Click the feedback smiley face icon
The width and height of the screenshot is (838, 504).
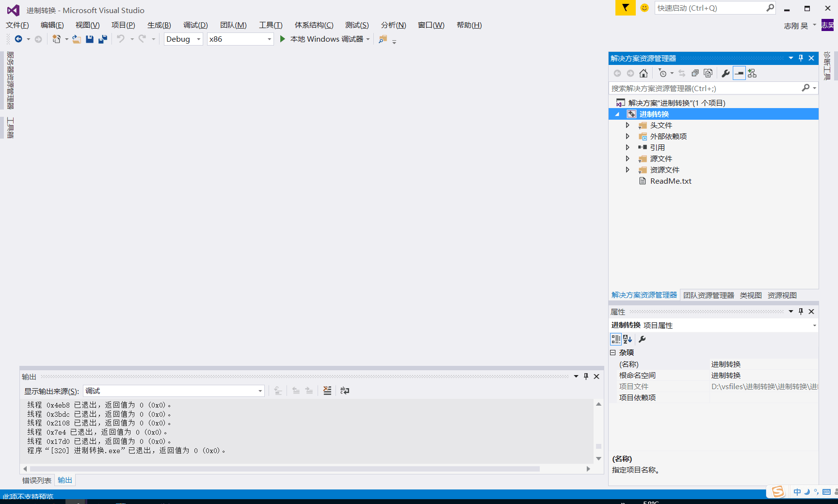tap(645, 8)
